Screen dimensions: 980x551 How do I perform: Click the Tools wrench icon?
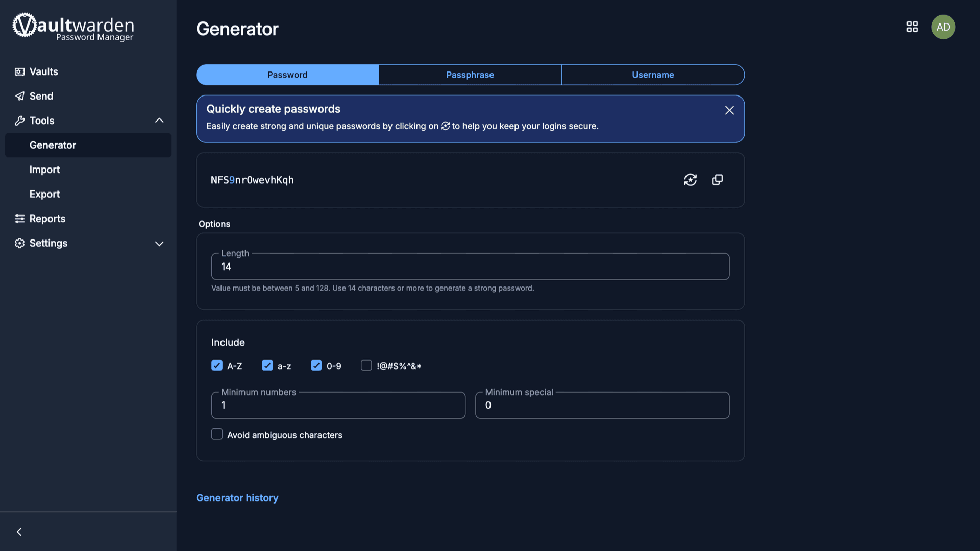click(x=19, y=121)
